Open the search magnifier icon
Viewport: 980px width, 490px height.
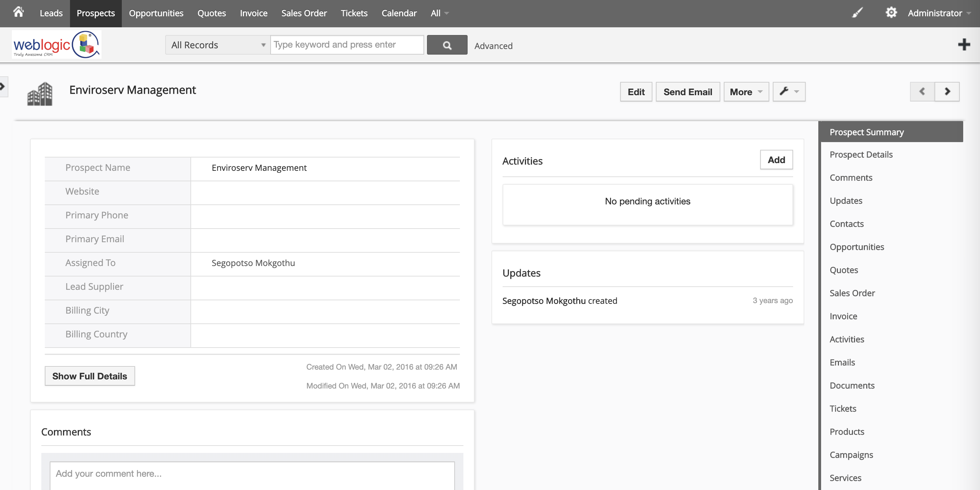[447, 44]
